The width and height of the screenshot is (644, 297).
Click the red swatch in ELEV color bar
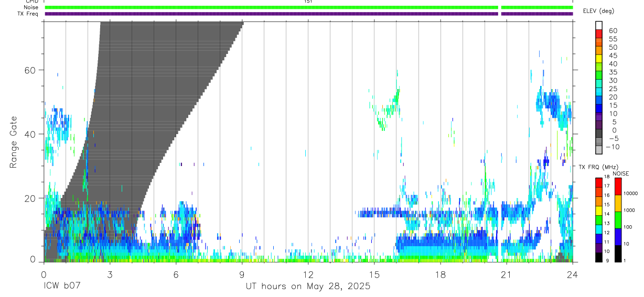point(599,35)
